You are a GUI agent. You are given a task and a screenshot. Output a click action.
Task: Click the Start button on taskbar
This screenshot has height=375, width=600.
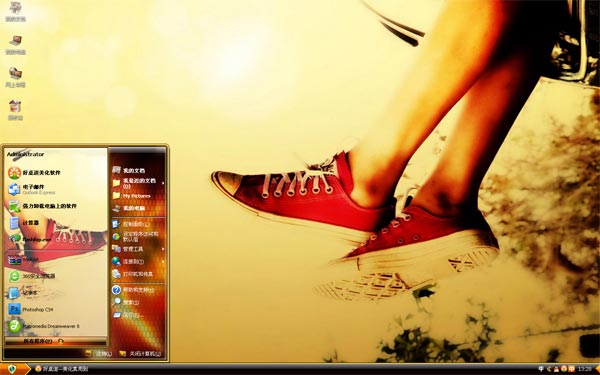click(x=14, y=369)
